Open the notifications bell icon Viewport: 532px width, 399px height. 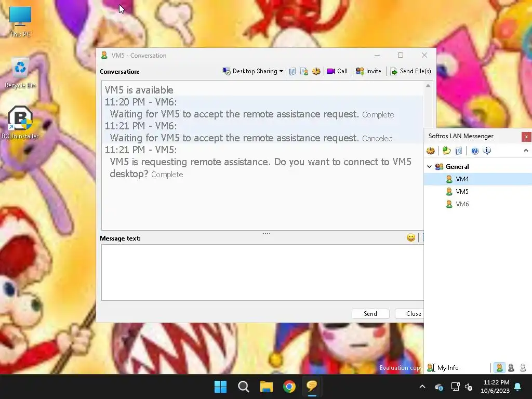coord(518,387)
